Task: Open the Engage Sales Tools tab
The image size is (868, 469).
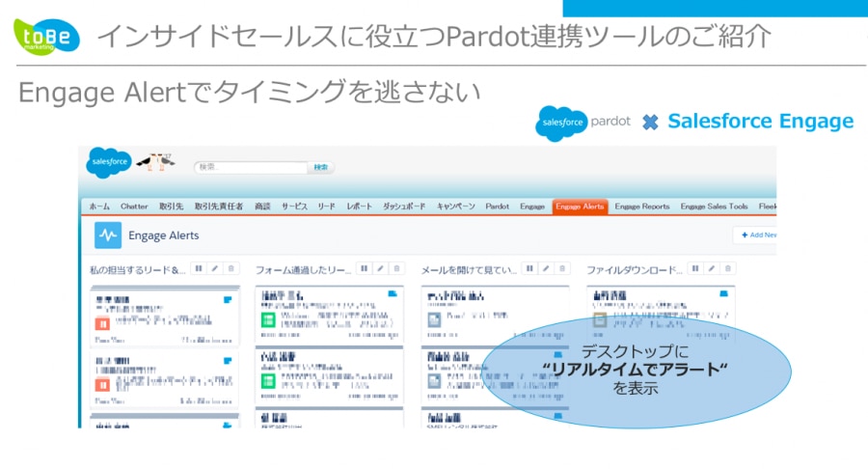Action: [714, 207]
